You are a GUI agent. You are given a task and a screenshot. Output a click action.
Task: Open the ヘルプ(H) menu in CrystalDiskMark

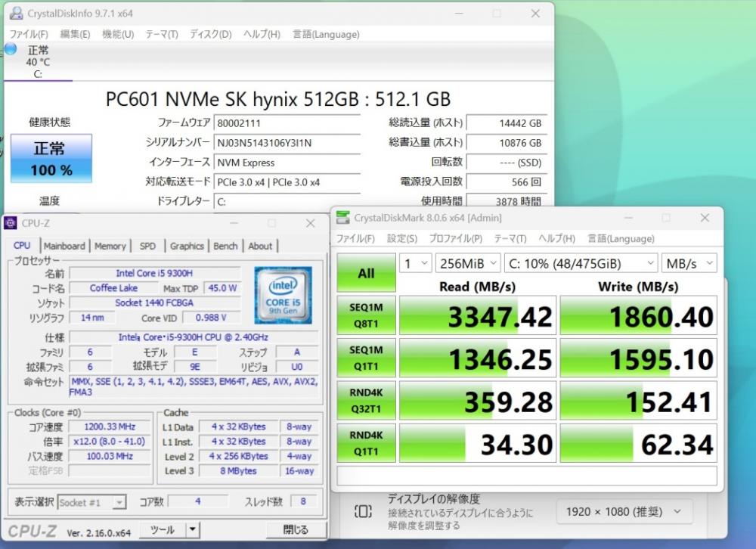coord(557,239)
